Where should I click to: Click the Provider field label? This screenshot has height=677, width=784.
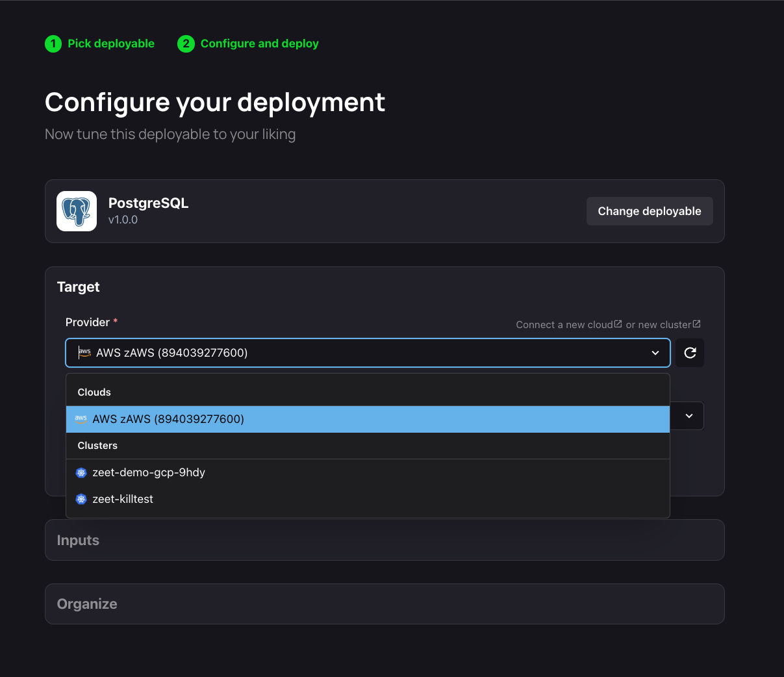click(x=88, y=322)
